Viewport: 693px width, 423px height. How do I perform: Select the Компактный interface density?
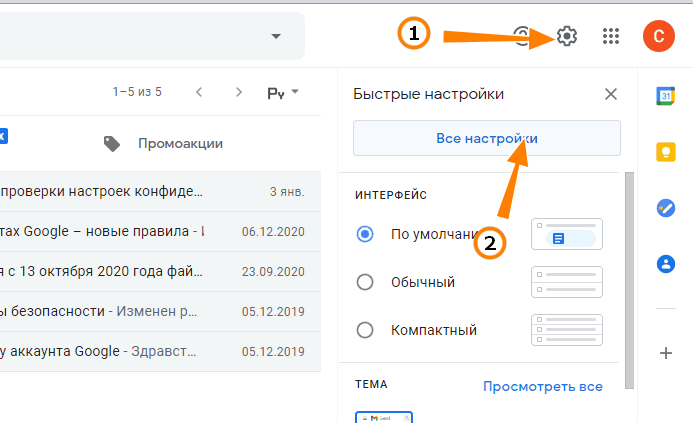(365, 330)
